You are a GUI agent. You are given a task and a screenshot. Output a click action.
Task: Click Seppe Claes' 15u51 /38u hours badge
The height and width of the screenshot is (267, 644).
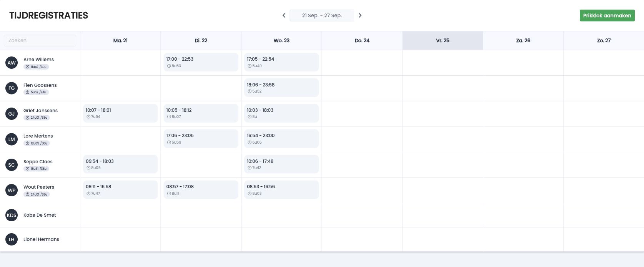point(36,169)
